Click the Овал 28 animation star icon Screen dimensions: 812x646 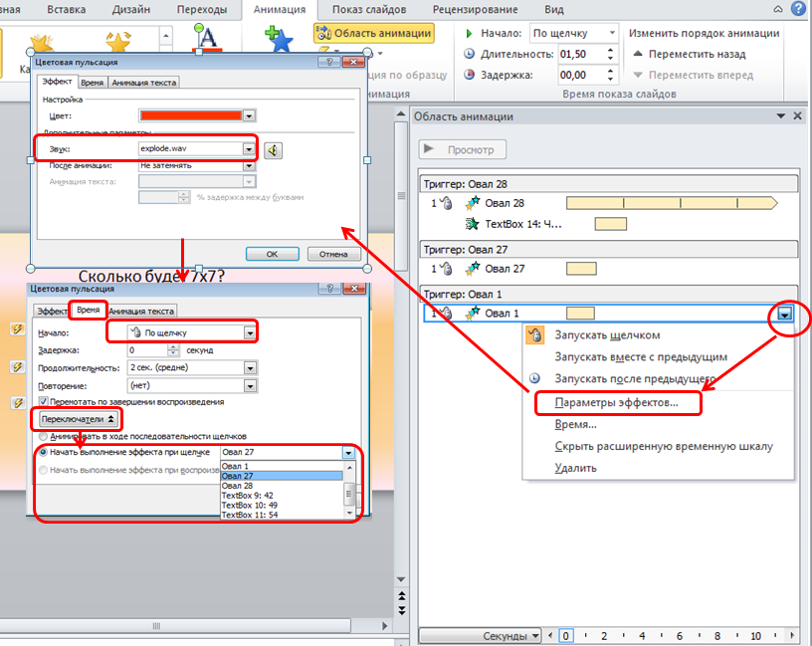coord(472,203)
